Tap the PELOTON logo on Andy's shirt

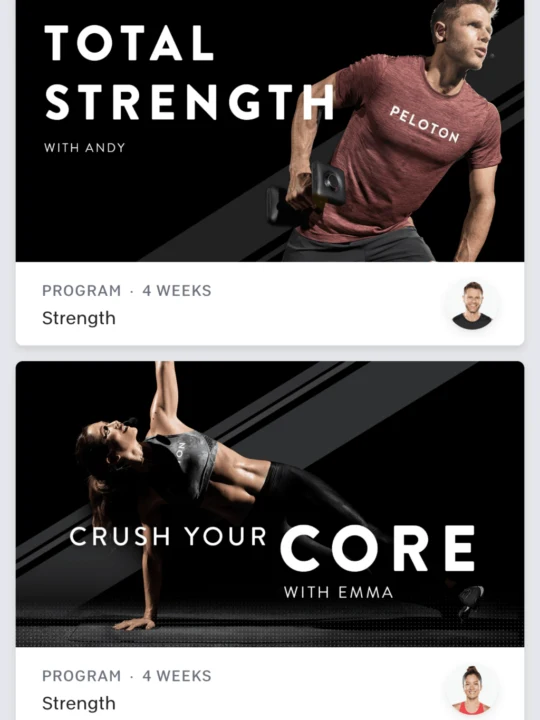click(x=425, y=124)
